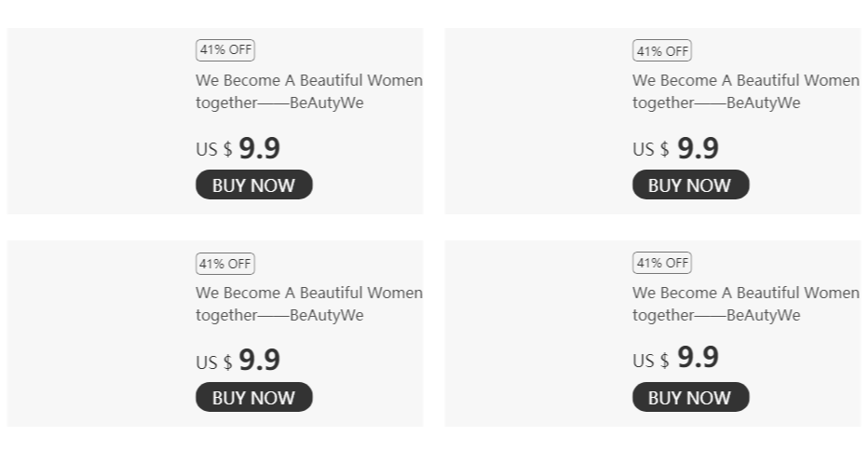Click the blank image area, bottom-left card
Image resolution: width=868 pixels, height=451 pixels.
[99, 334]
